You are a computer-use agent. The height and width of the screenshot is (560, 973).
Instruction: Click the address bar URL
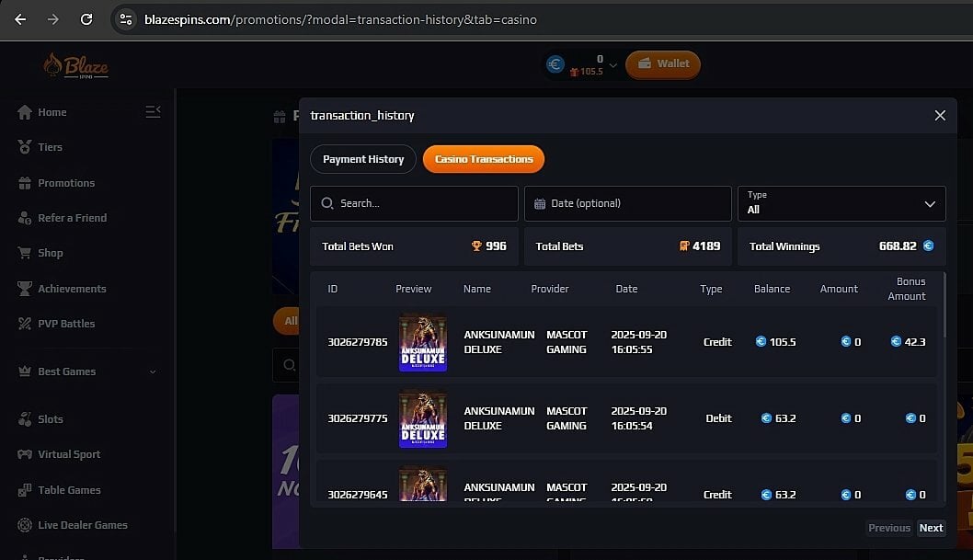[340, 19]
